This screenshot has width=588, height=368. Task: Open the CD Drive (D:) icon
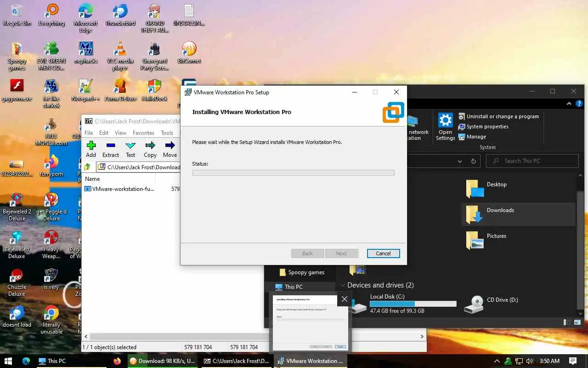pyautogui.click(x=491, y=305)
